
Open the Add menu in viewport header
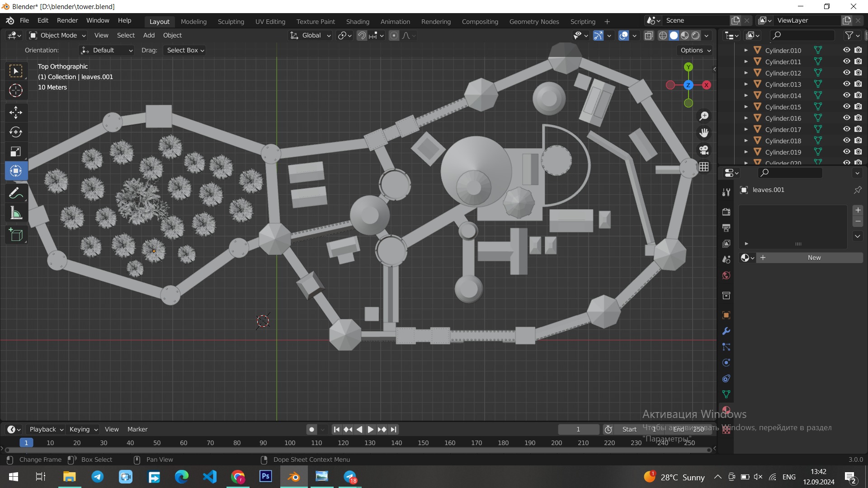coord(149,35)
